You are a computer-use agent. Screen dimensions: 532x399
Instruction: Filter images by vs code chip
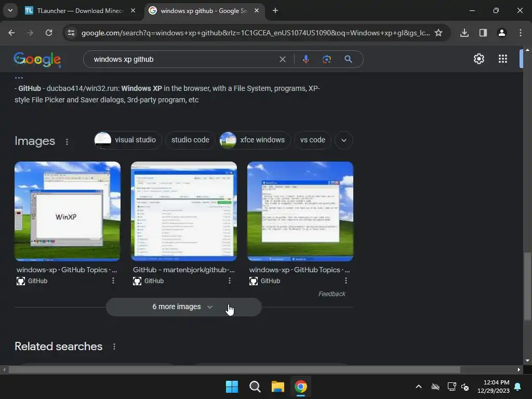pos(312,140)
